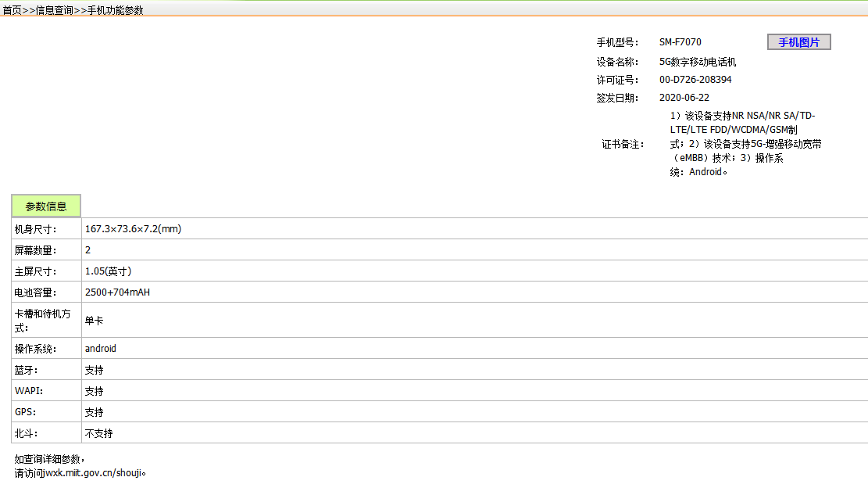Click body size value 167.3×73.6×7.2(mm)
This screenshot has height=495, width=868.
click(133, 229)
